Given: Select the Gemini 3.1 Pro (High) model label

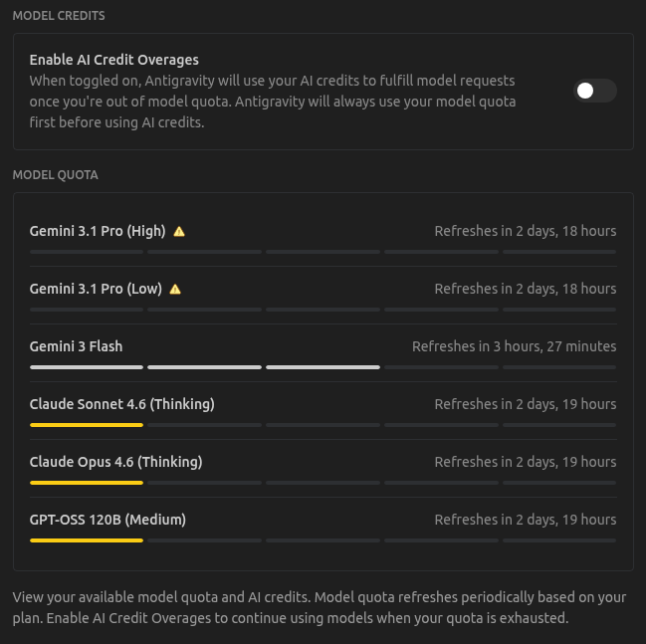Looking at the screenshot, I should [x=98, y=231].
